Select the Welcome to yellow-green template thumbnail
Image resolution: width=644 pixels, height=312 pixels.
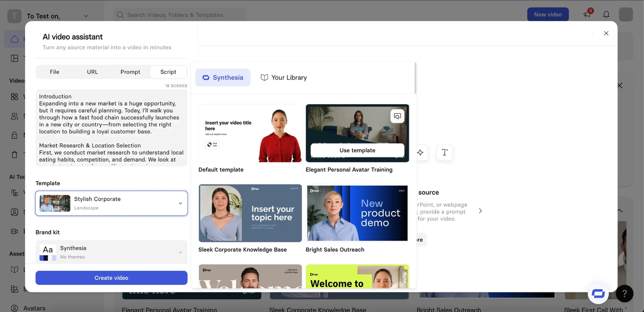click(x=357, y=276)
